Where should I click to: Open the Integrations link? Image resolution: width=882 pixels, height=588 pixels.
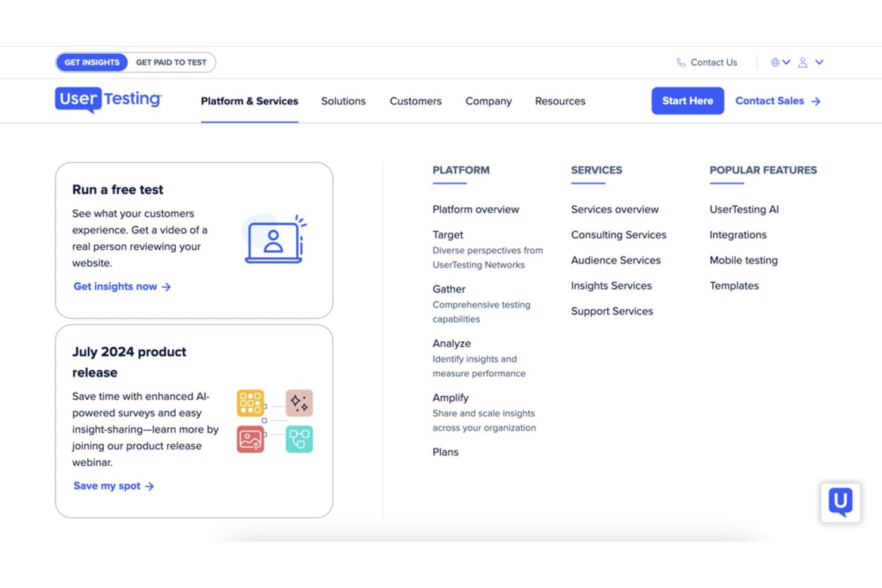pyautogui.click(x=738, y=235)
